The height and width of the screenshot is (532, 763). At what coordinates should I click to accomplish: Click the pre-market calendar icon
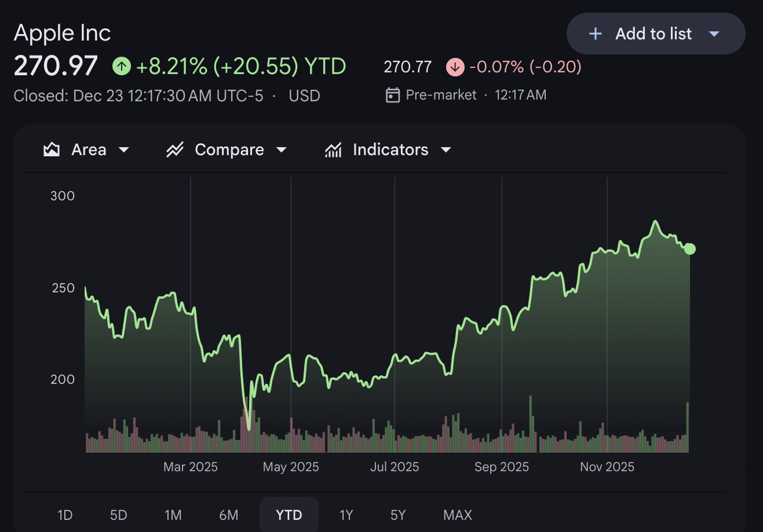pos(392,95)
